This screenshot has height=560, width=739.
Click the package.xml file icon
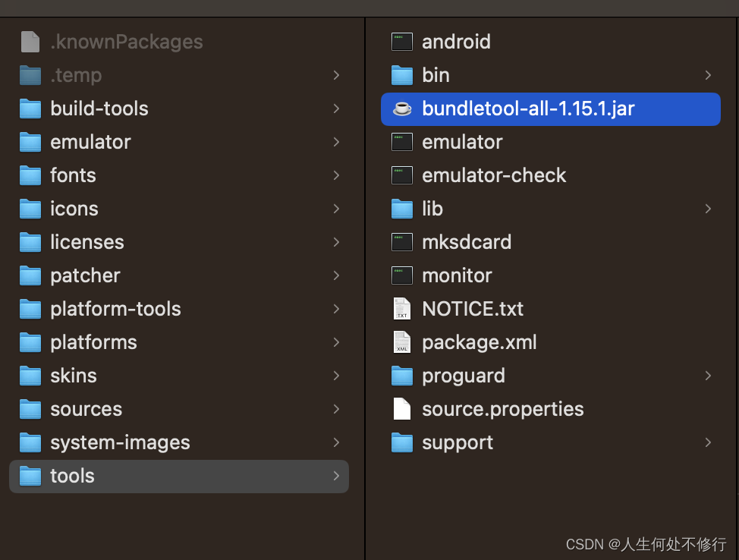point(401,342)
